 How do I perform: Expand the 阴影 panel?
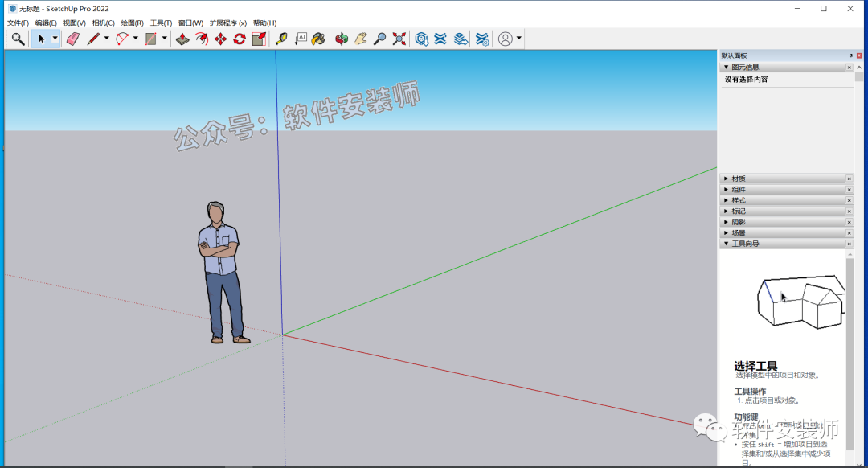[x=727, y=222]
